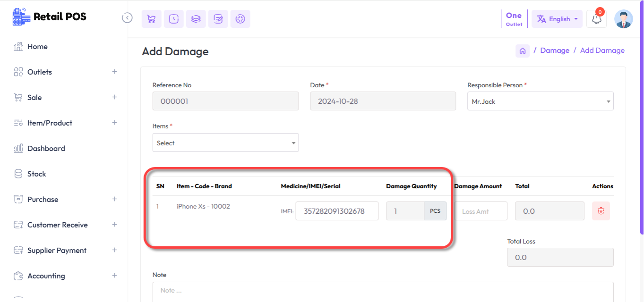The height and width of the screenshot is (302, 644).
Task: Click the home breadcrumb icon
Action: tap(522, 51)
